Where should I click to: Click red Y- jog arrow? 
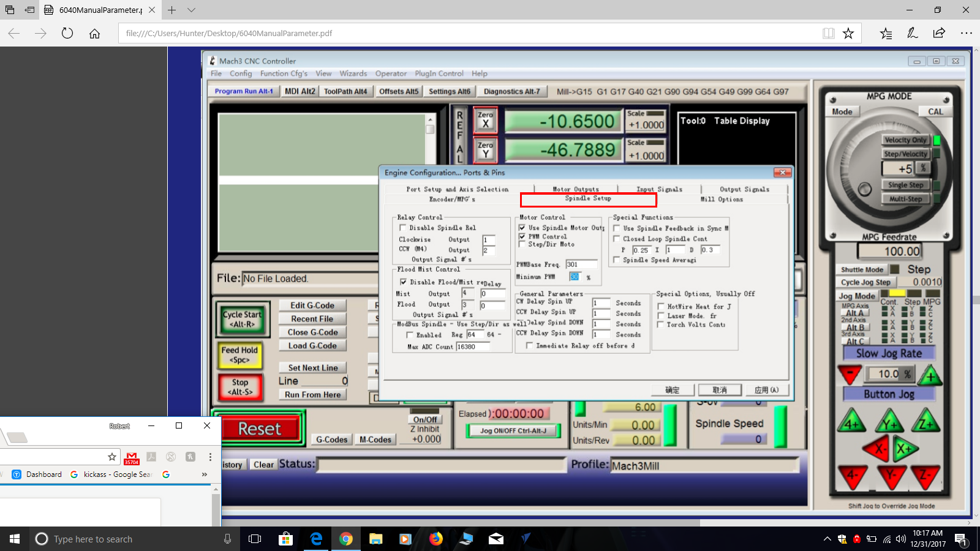point(891,476)
